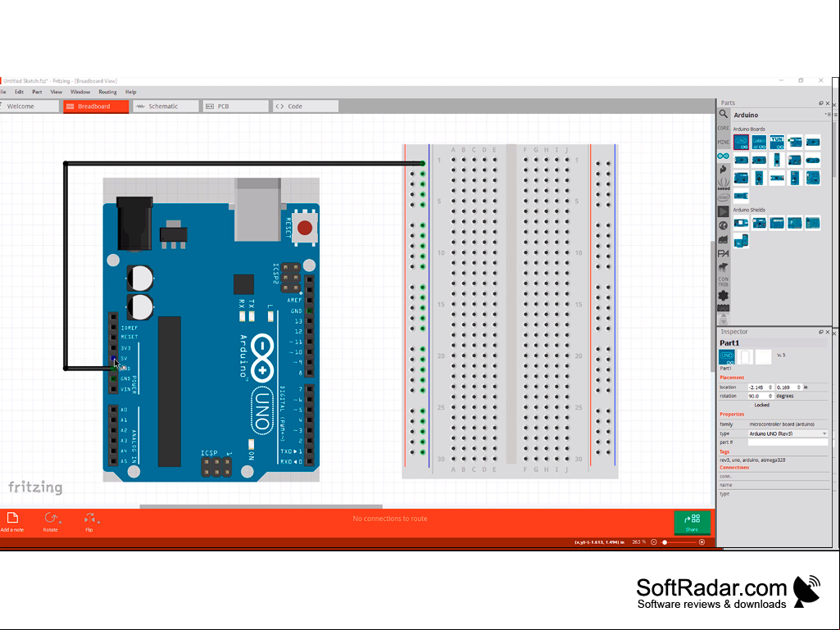Viewport: 840px width, 630px height.
Task: Open the Part menu
Action: pos(37,92)
